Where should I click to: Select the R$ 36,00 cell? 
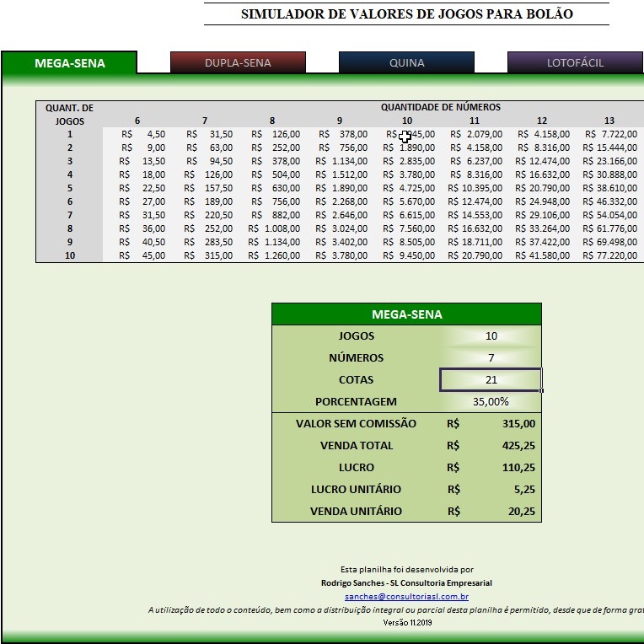[137, 228]
